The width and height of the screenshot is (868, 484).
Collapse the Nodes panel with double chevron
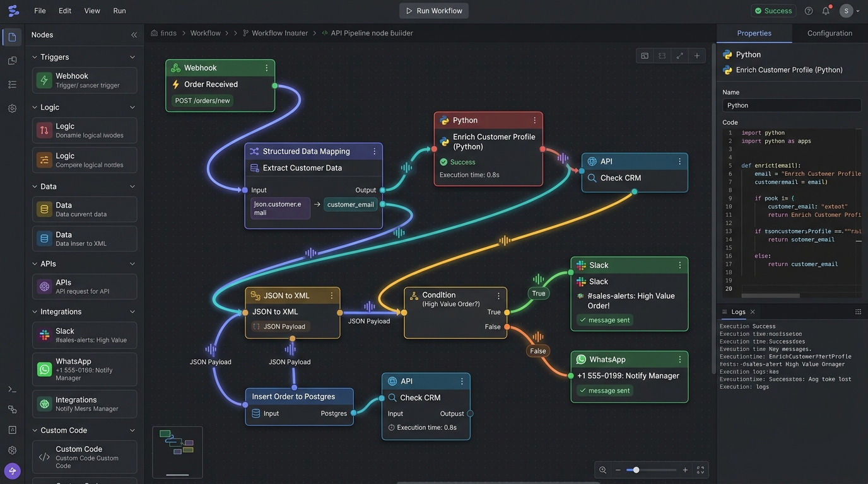134,35
